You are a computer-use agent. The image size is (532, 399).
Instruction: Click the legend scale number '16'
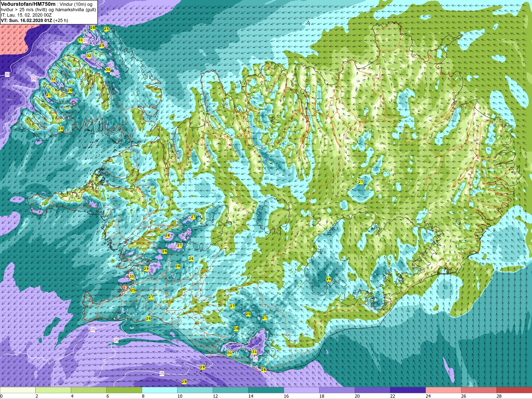click(286, 396)
